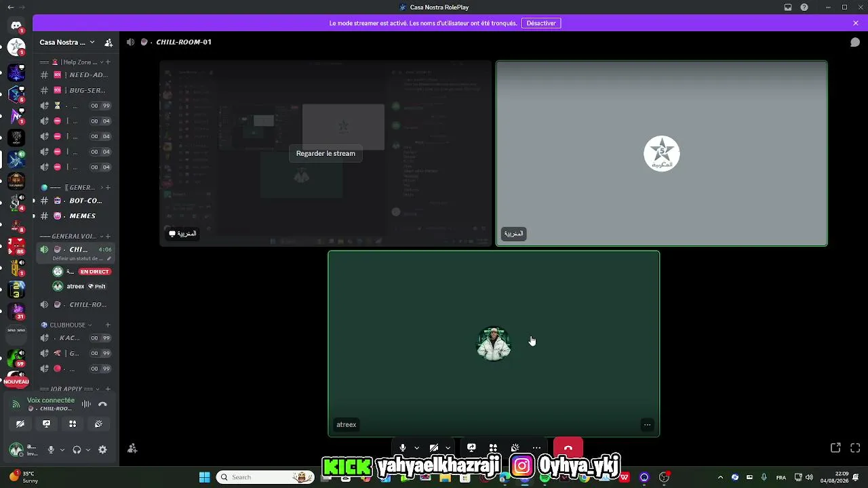The width and height of the screenshot is (868, 488).
Task: Collapse the GENERAL VOI category
Action: pyautogui.click(x=70, y=237)
